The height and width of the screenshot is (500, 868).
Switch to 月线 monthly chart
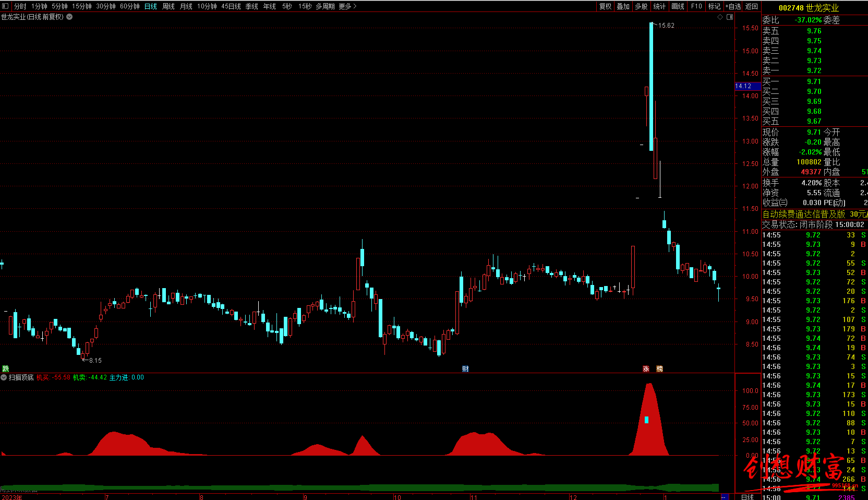[x=186, y=6]
